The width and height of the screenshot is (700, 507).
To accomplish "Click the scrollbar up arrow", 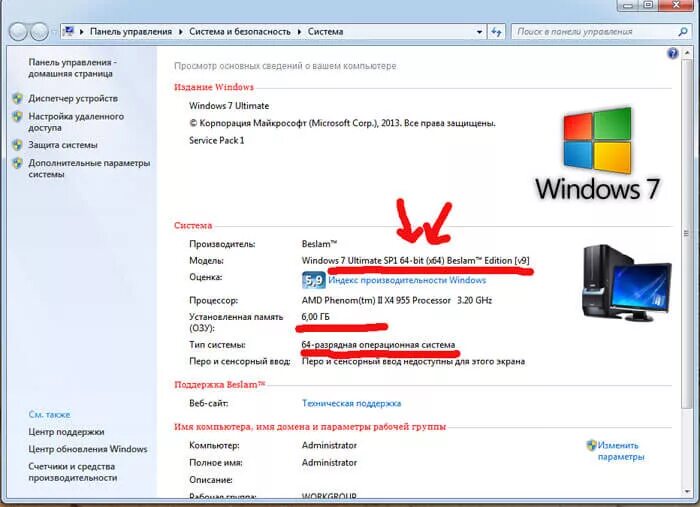I will pos(686,54).
